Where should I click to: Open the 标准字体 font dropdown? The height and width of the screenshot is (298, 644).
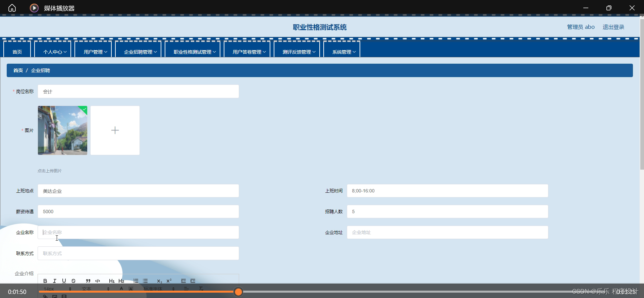[159, 289]
